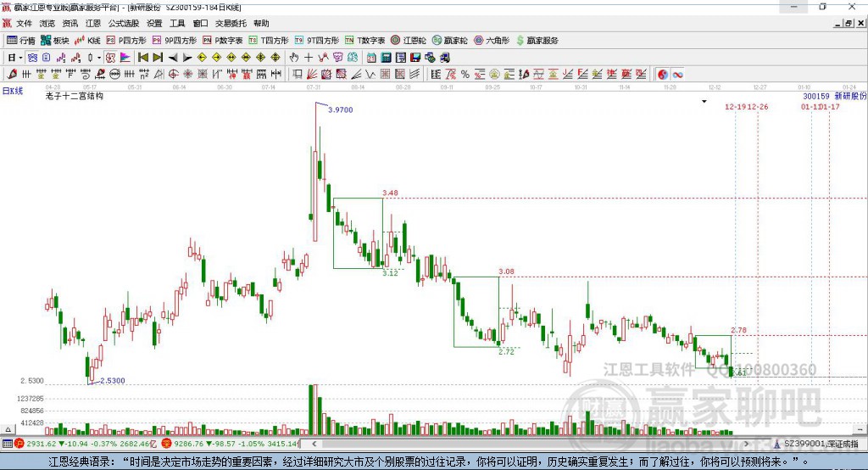Open 赢家服务 with dollar icon
The image size is (868, 470).
(537, 41)
